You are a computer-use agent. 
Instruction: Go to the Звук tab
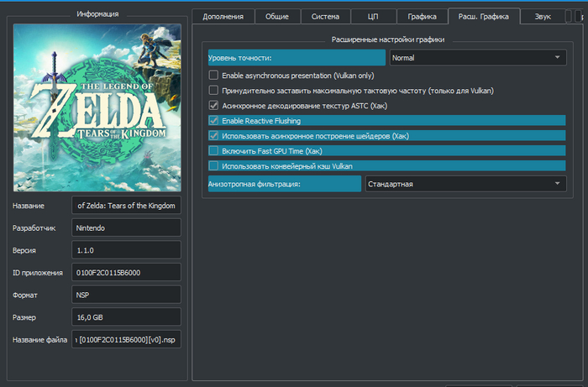click(x=543, y=16)
